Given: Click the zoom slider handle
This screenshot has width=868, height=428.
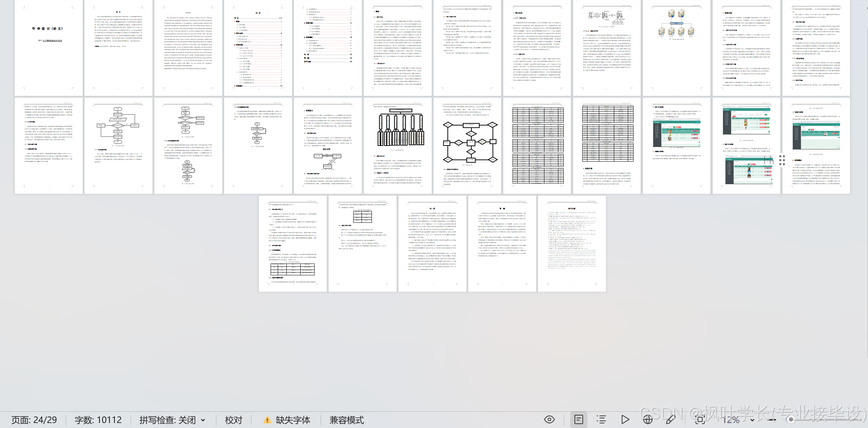Looking at the screenshot, I should coord(791,420).
